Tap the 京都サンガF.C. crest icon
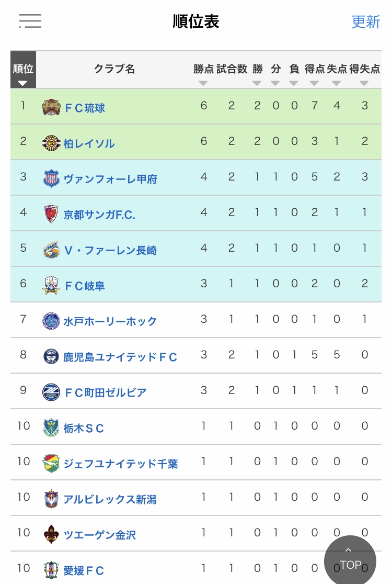Viewport: 392px width, 584px height. (x=51, y=214)
